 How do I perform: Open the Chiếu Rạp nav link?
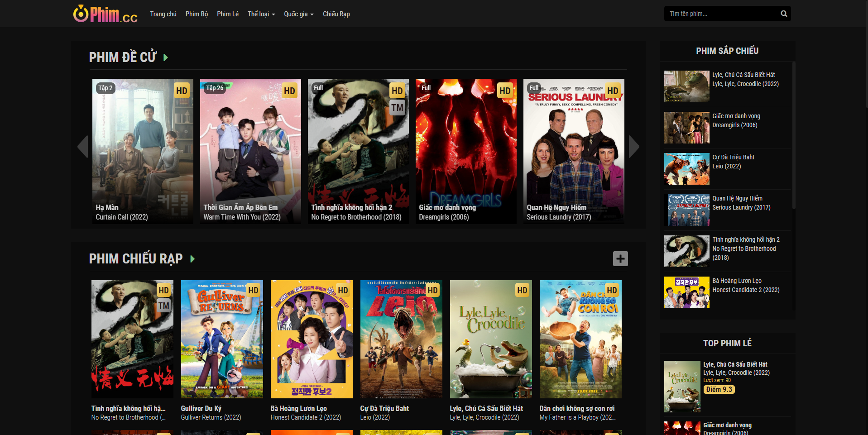336,14
